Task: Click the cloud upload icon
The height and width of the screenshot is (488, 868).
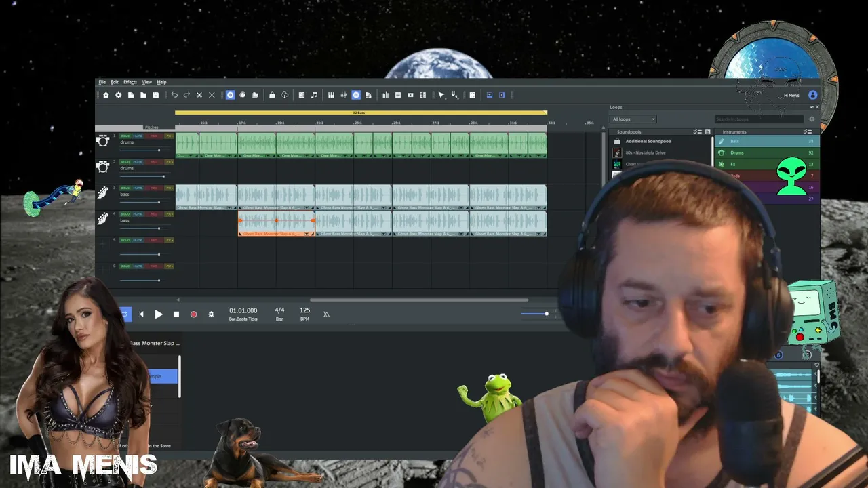Action: pyautogui.click(x=285, y=95)
